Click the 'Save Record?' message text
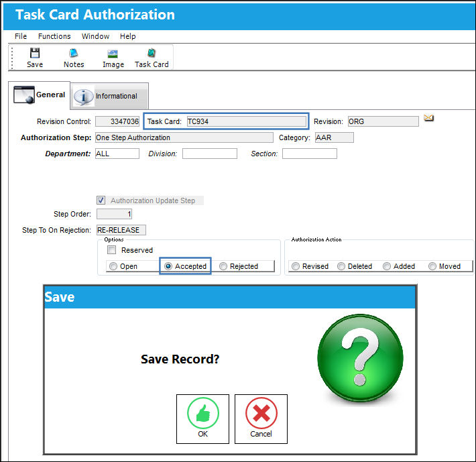This screenshot has width=476, height=462. click(x=180, y=359)
